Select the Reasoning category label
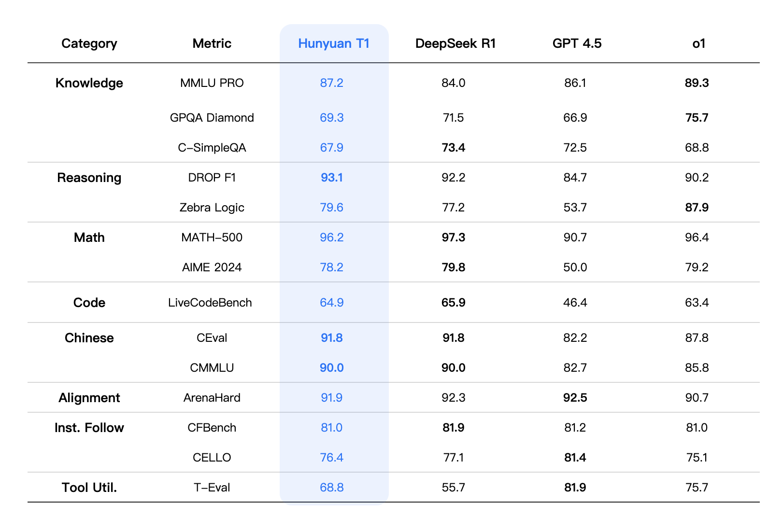 pyautogui.click(x=89, y=178)
